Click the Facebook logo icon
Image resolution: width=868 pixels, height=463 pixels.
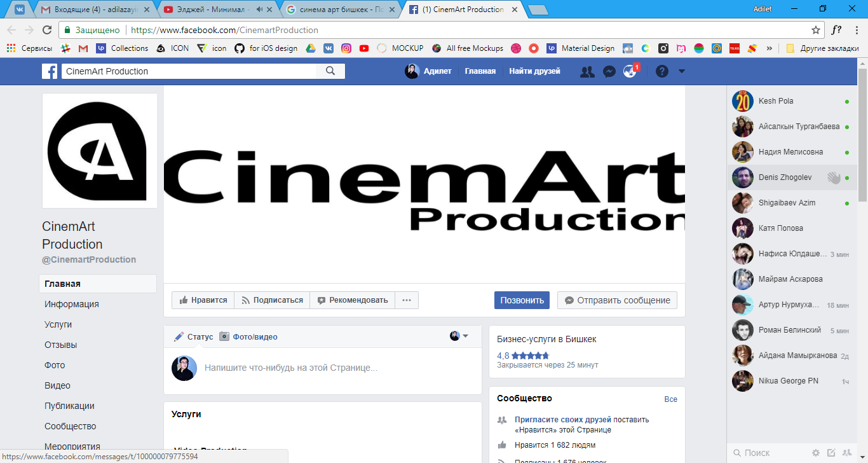click(50, 71)
